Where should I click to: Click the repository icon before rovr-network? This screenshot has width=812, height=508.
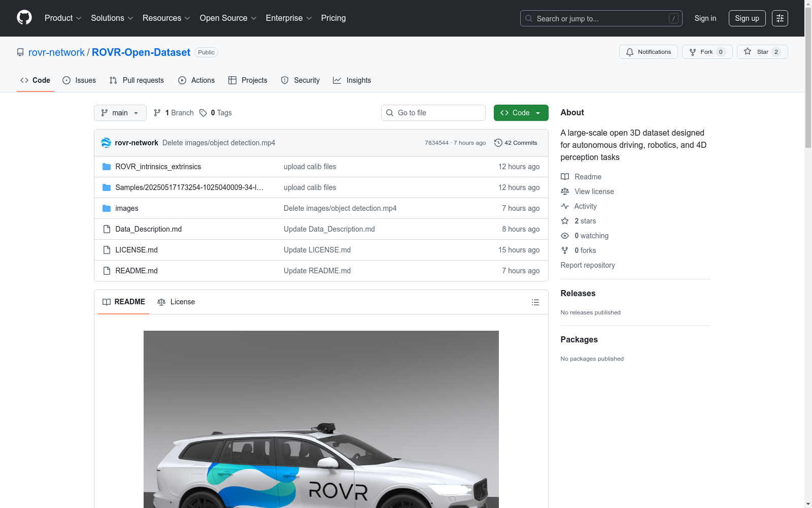[x=20, y=52]
